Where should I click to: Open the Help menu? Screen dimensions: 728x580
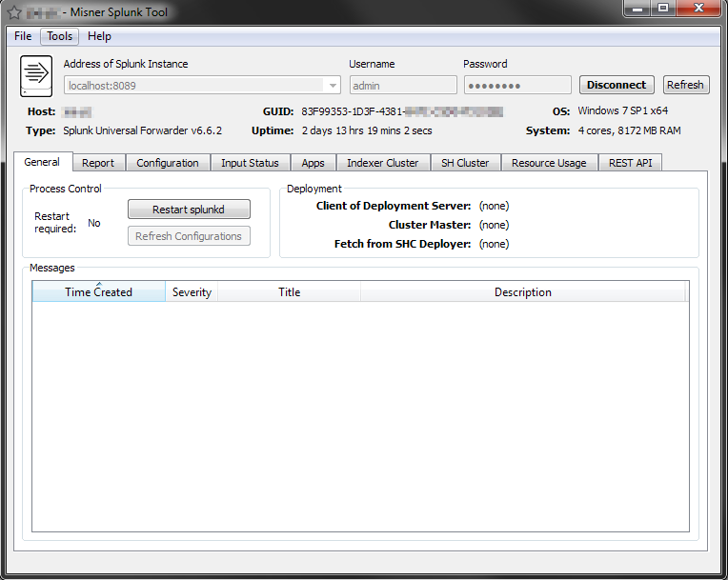99,36
